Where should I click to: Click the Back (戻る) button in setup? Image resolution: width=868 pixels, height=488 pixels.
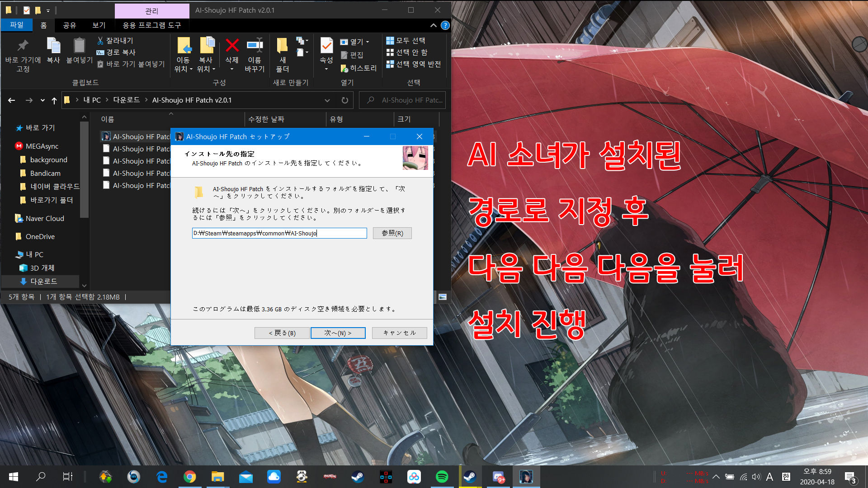tap(282, 333)
